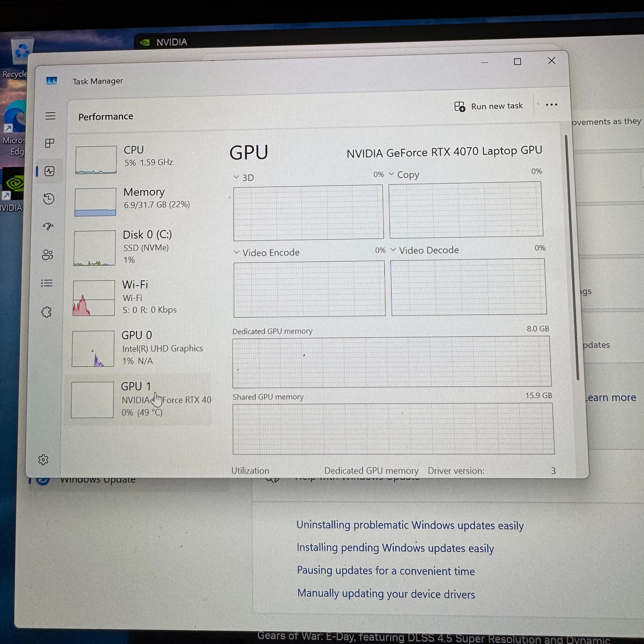The width and height of the screenshot is (644, 644).
Task: Open the Copy engine dropdown chevron
Action: [x=391, y=174]
